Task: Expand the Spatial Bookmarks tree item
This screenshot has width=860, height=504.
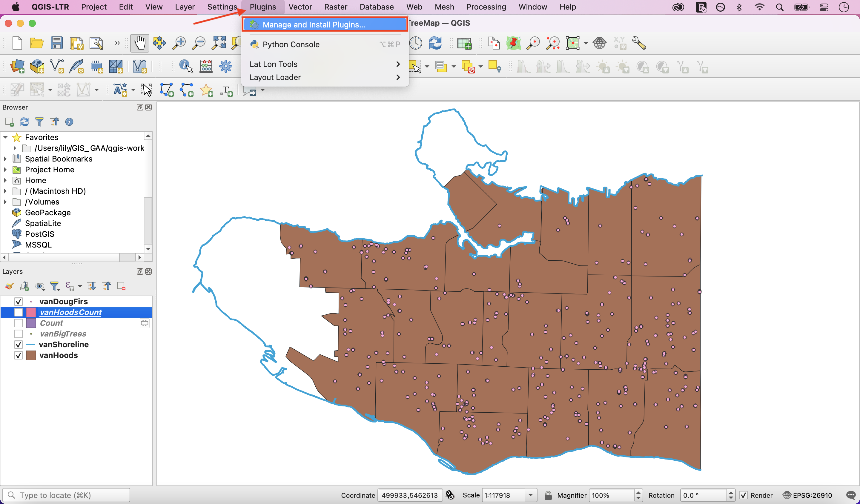Action: click(x=5, y=159)
